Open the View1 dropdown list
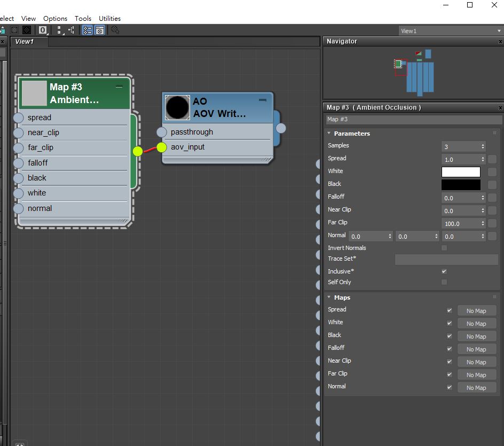504x446 pixels. (x=498, y=31)
